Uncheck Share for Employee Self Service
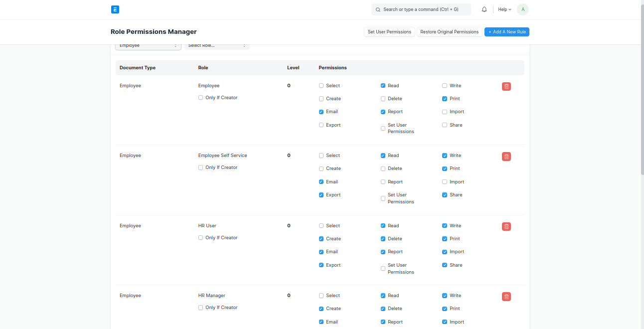The image size is (644, 329). [445, 195]
